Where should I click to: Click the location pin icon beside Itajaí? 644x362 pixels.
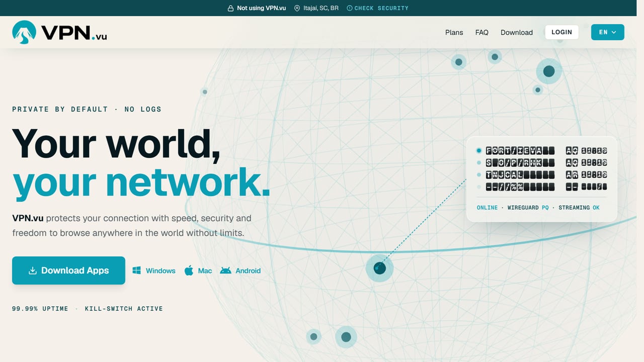[297, 9]
